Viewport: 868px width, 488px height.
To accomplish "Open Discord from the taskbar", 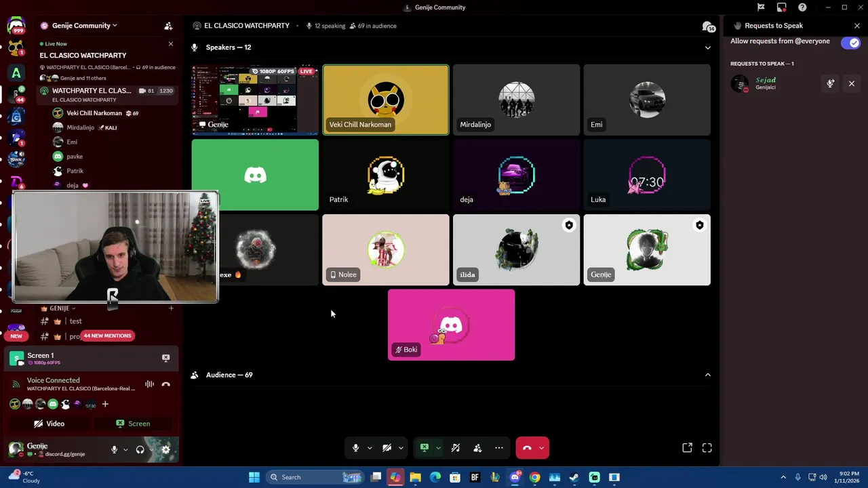I will coord(515,477).
